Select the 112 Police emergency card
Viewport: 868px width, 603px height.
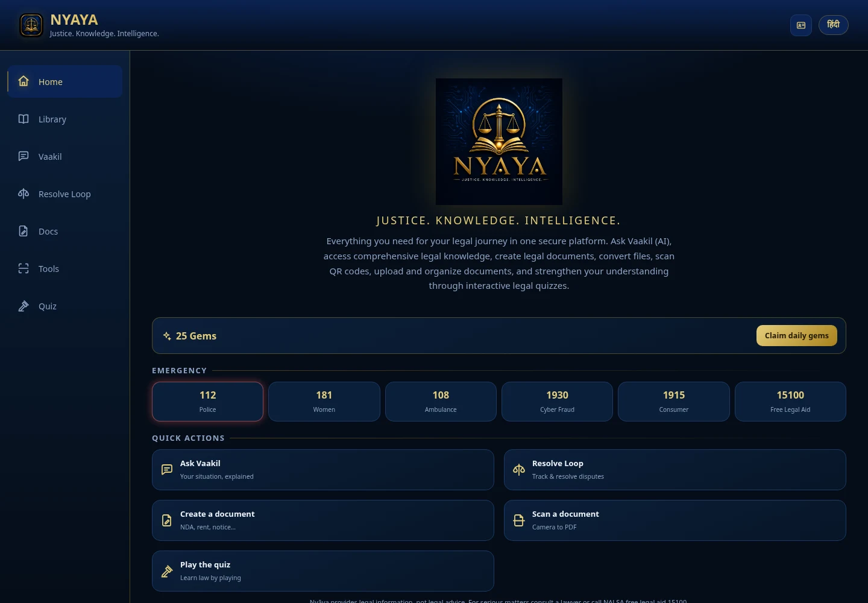click(207, 402)
